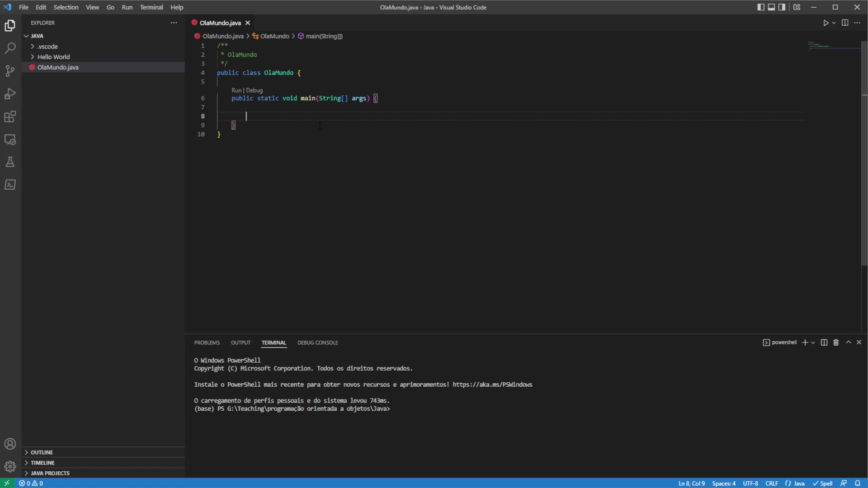Toggle secondary side bar visibility

point(782,7)
